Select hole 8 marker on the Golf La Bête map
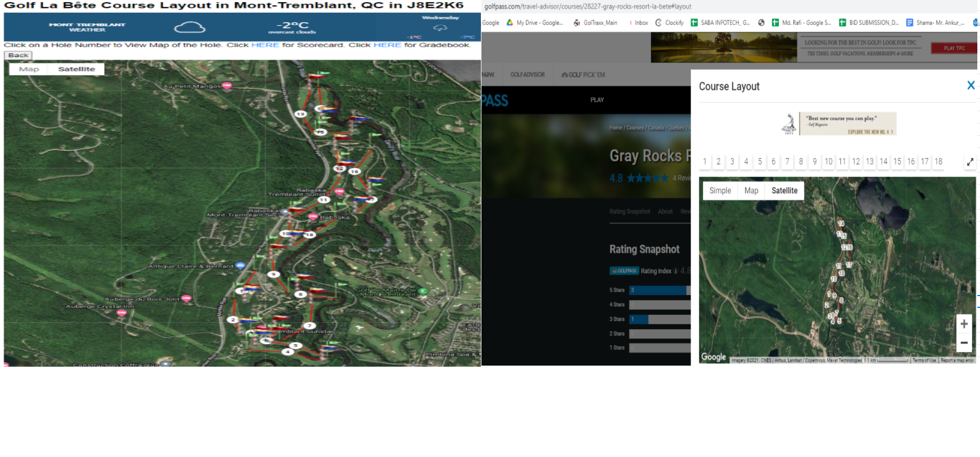 [301, 294]
